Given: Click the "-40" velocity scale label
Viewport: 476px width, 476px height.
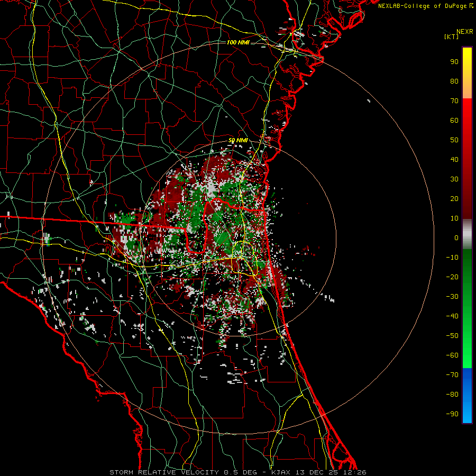Looking at the screenshot, I should [452, 316].
